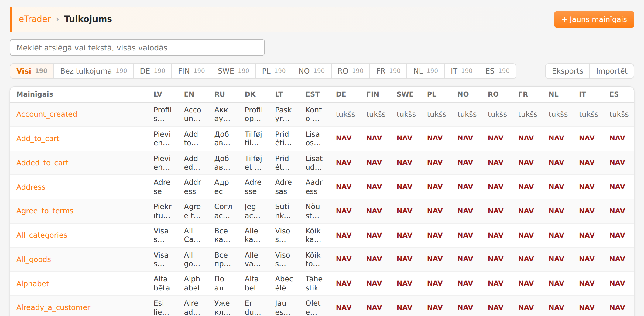Click the DK translation of Add_to_cart
Image resolution: width=644 pixels, height=316 pixels.
coord(253,139)
